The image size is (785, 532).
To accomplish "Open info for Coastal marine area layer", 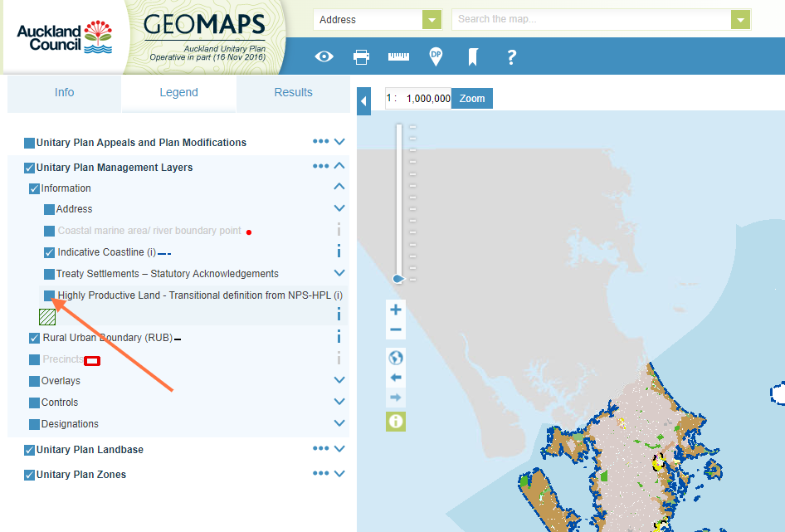I will pyautogui.click(x=339, y=230).
